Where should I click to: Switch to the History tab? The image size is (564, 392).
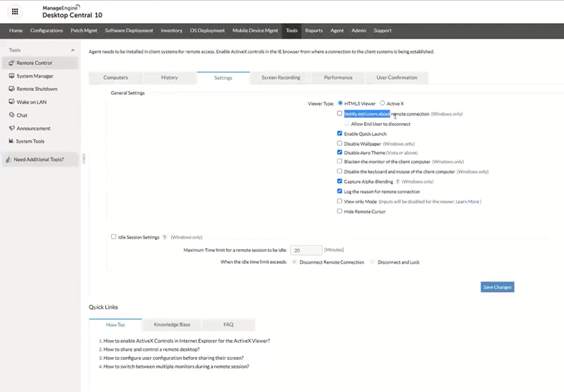(169, 78)
